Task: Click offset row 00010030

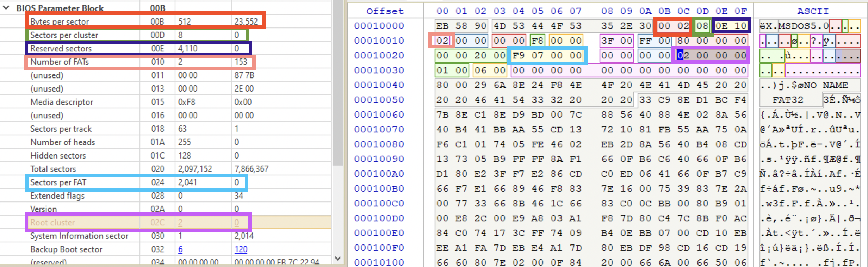Action: coord(379,70)
